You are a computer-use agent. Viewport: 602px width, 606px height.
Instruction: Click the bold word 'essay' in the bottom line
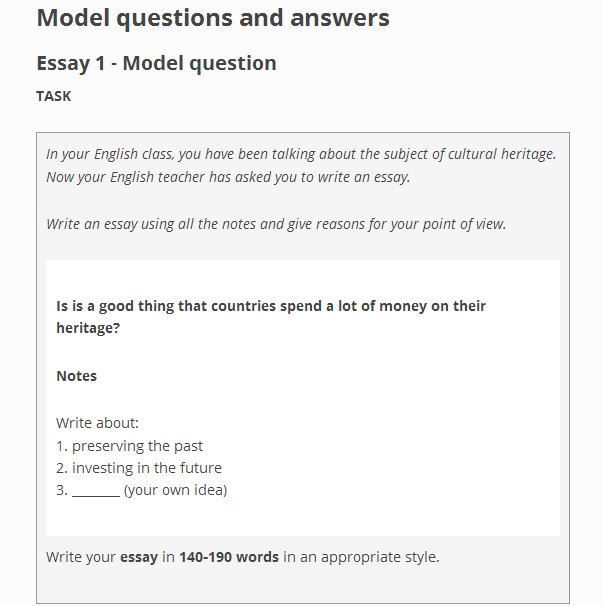[x=139, y=557]
